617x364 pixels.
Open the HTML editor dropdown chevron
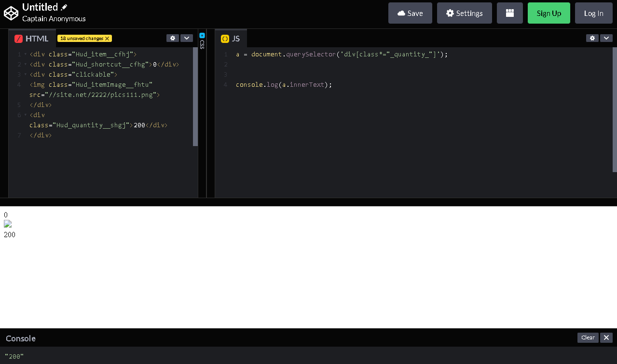click(187, 38)
